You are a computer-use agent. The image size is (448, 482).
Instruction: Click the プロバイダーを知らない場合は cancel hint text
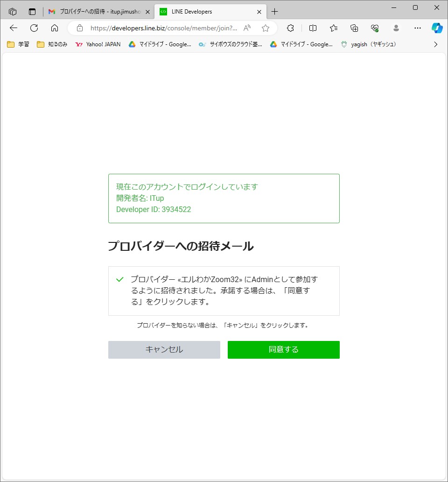[223, 325]
